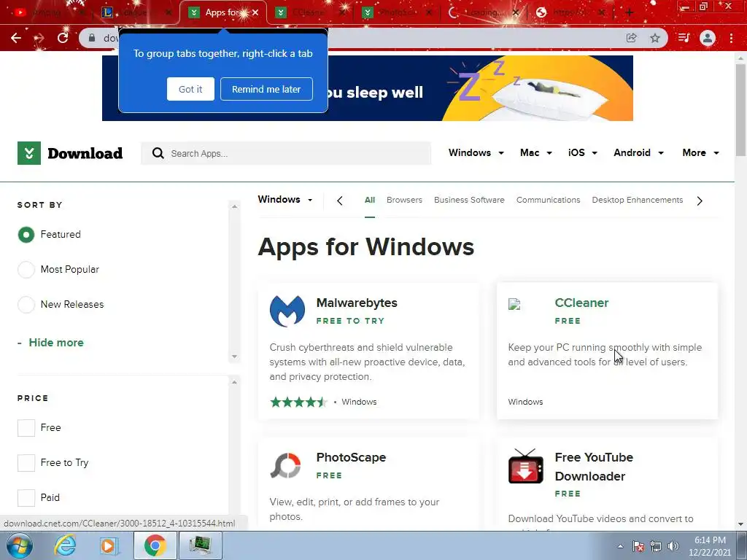
Task: Launch Internet Explorer from taskbar
Action: pos(65,545)
